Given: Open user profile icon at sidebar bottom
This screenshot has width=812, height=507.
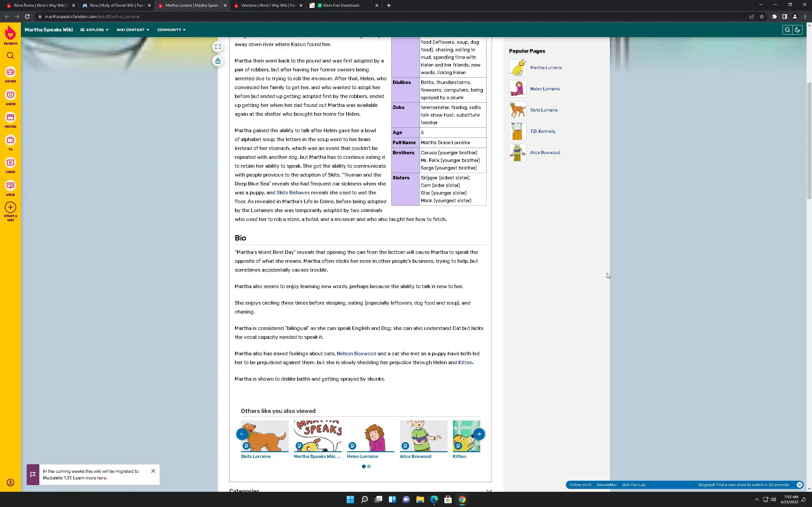Looking at the screenshot, I should point(10,483).
